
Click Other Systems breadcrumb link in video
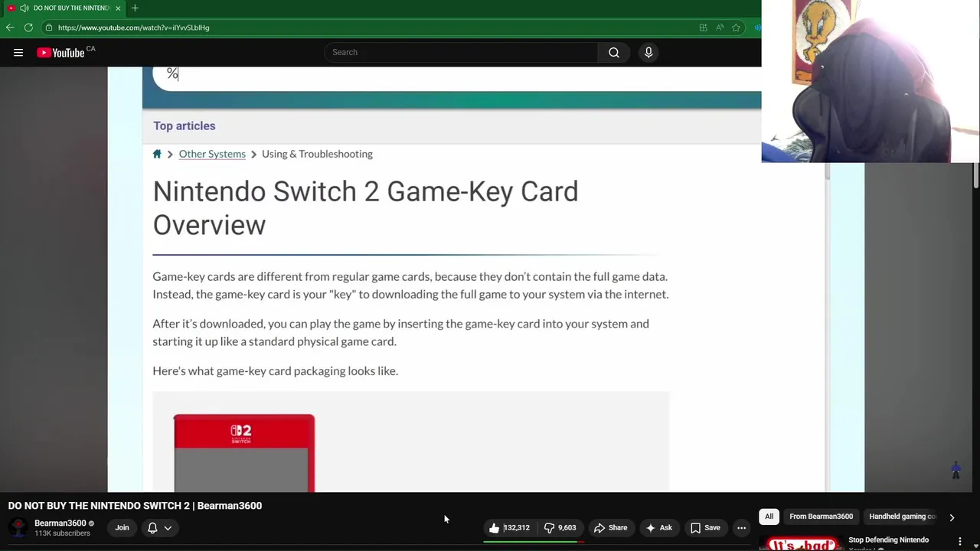click(212, 154)
